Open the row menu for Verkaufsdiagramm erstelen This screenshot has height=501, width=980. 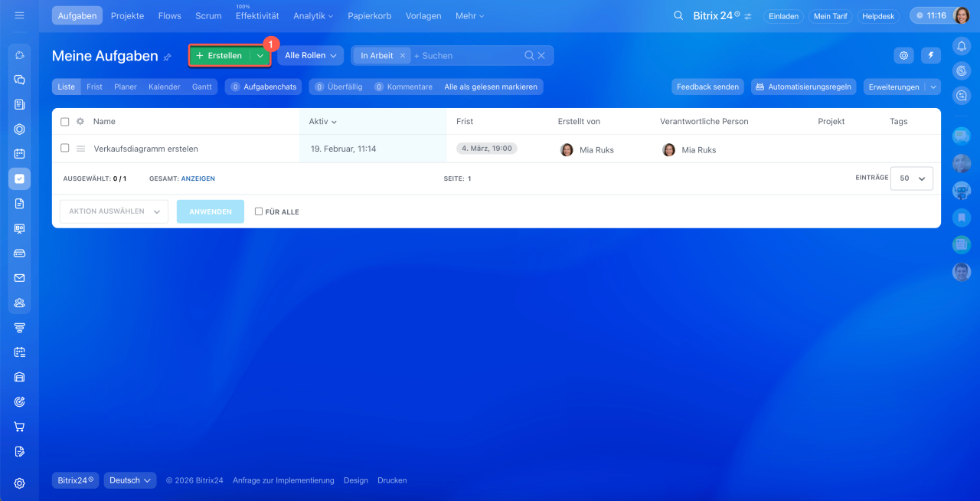[80, 149]
